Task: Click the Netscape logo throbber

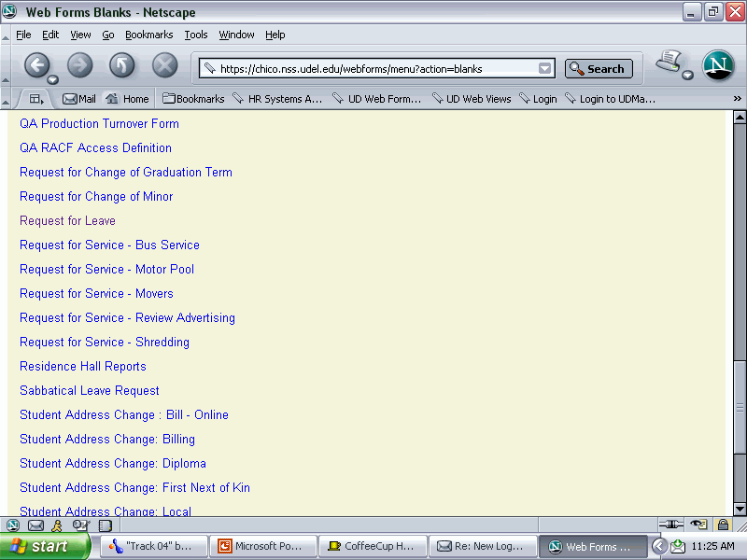Action: [x=718, y=66]
